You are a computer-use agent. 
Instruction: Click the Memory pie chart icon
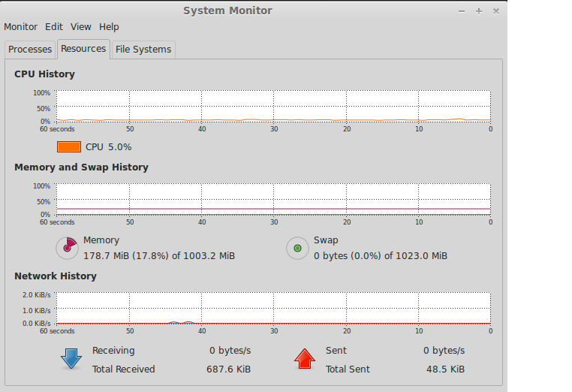point(67,248)
